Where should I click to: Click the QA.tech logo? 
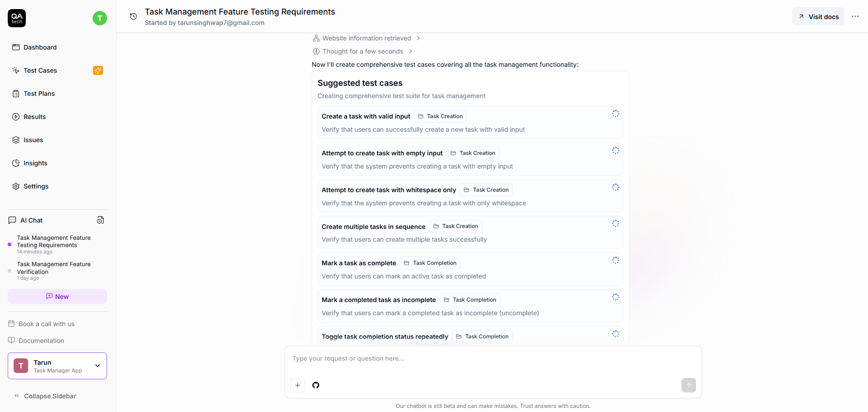[17, 18]
